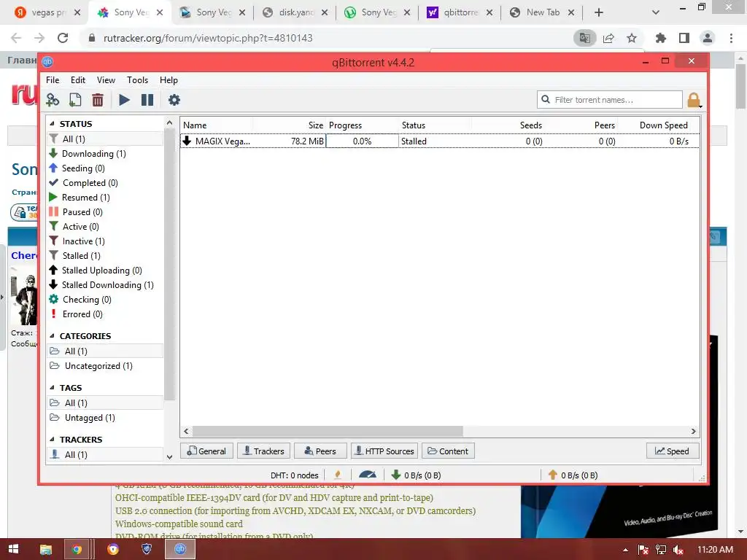The width and height of the screenshot is (747, 560).
Task: Delete torrent with trash icon
Action: (x=98, y=100)
